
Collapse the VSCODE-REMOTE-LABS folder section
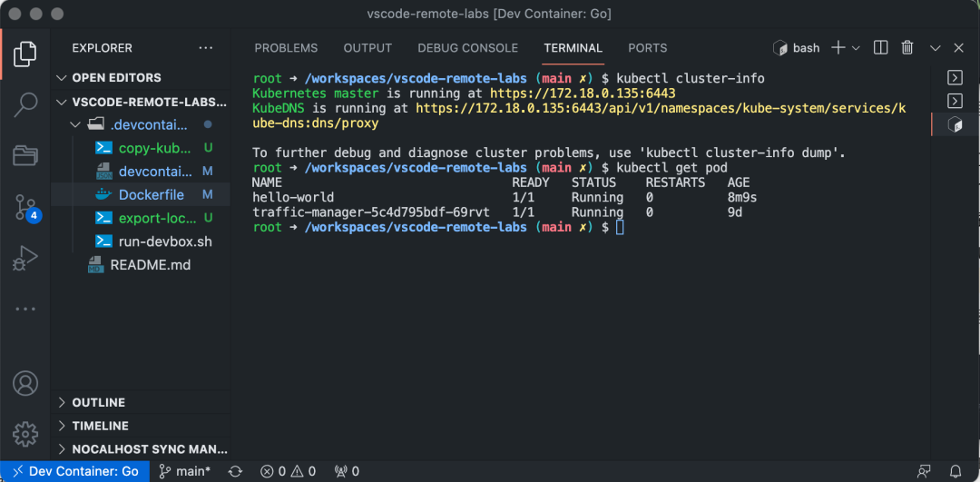pyautogui.click(x=141, y=102)
